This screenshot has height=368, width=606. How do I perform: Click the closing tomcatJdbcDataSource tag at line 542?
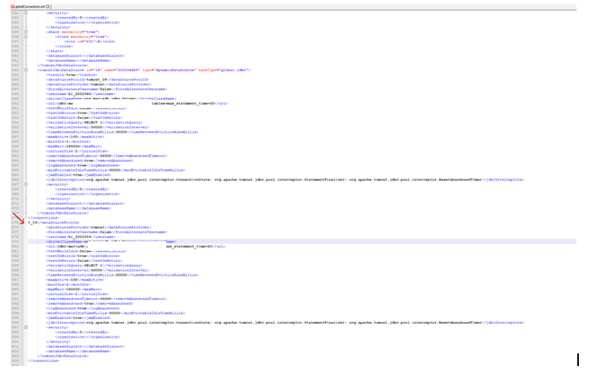[x=63, y=65]
